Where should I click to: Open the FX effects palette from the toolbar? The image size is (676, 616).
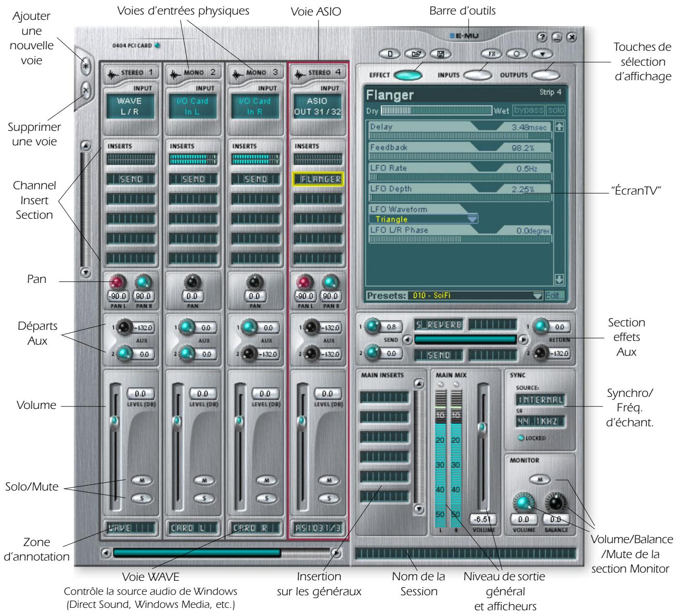pos(491,54)
